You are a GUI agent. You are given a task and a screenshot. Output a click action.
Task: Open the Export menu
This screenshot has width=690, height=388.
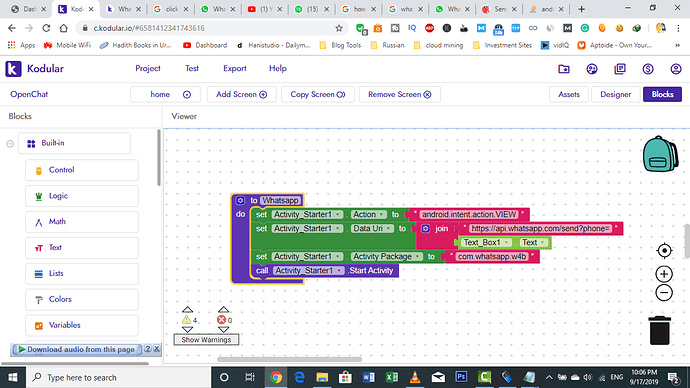coord(235,69)
